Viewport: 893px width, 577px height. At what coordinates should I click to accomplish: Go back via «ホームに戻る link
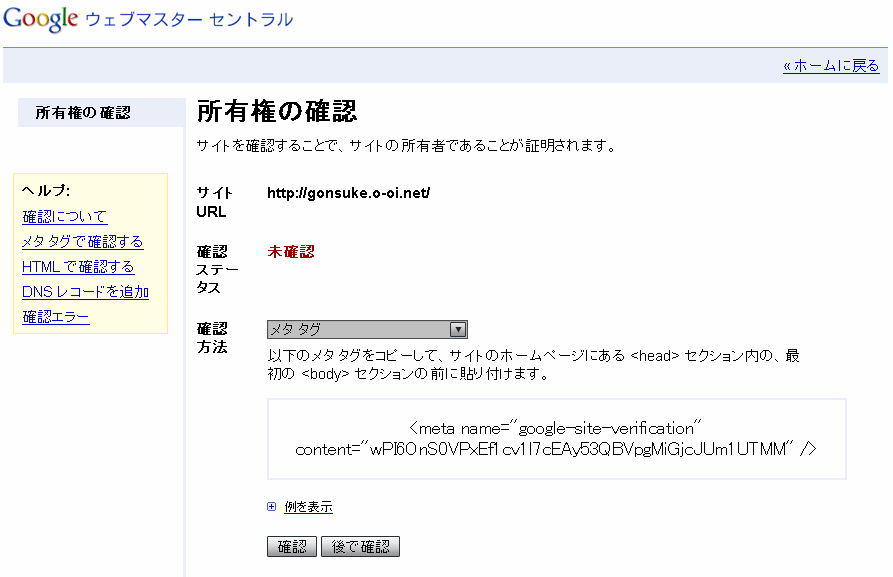point(831,66)
